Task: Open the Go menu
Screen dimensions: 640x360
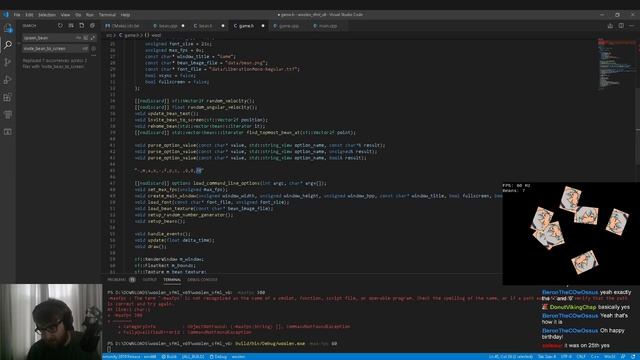Action: pos(78,15)
